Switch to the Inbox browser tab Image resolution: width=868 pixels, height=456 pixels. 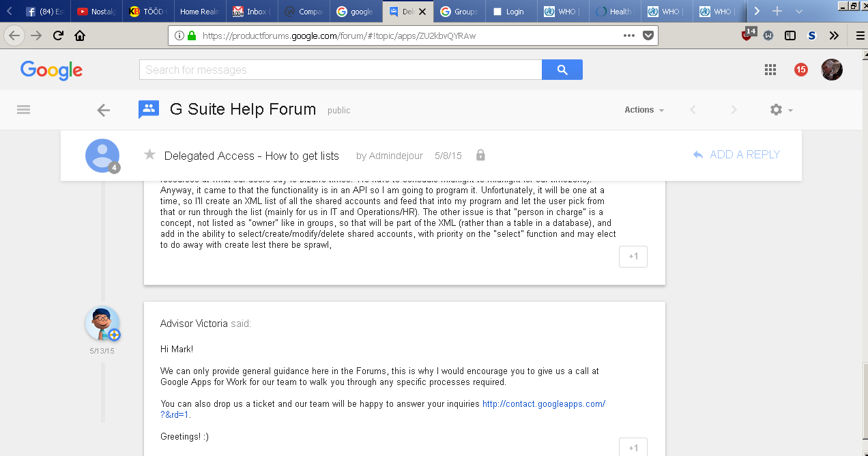click(250, 12)
